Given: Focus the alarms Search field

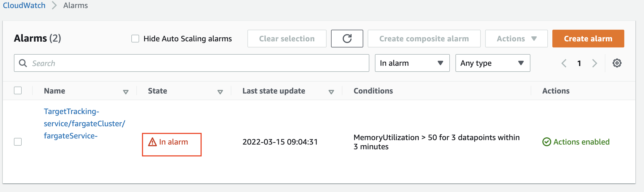Looking at the screenshot, I should click(x=191, y=63).
